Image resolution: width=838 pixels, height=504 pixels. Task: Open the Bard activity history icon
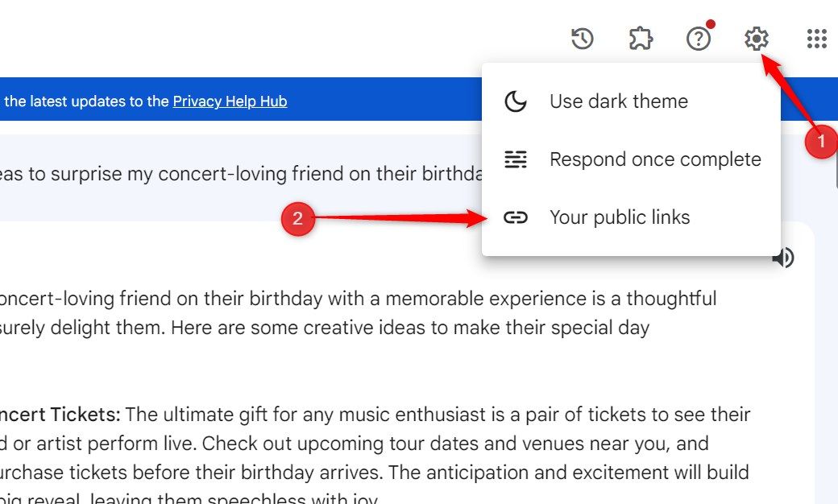pyautogui.click(x=582, y=39)
